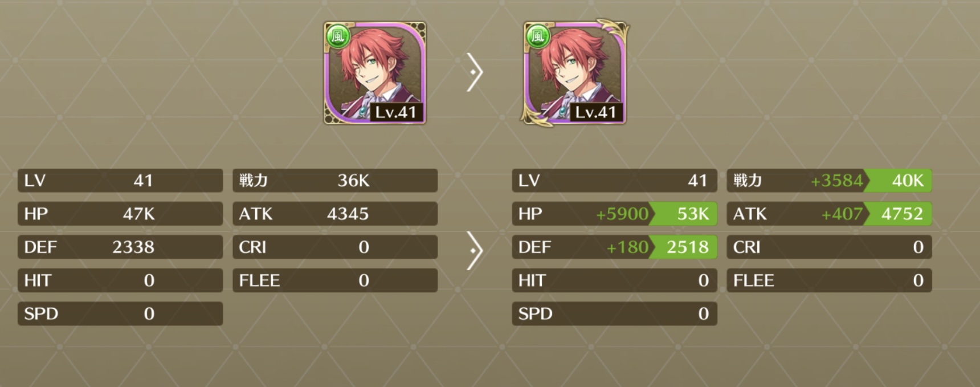Click the left SPD 0 stat bar

[120, 313]
